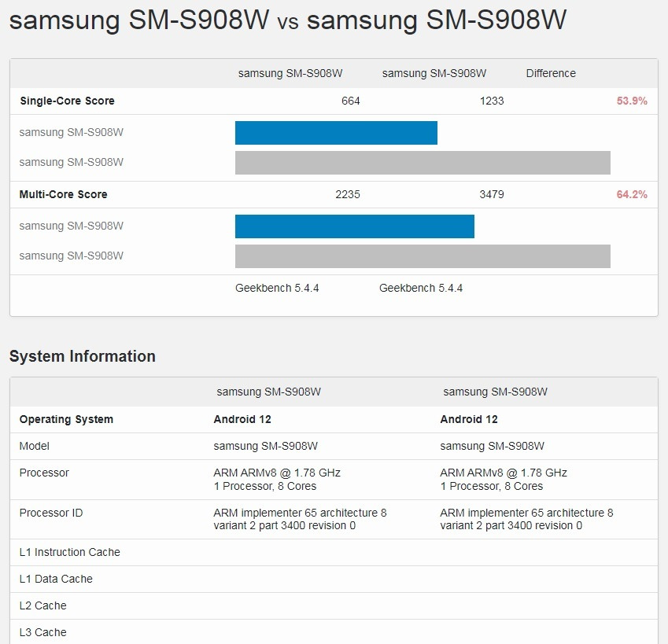Click the gray multi-core score bar
The image size is (668, 644).
423,256
